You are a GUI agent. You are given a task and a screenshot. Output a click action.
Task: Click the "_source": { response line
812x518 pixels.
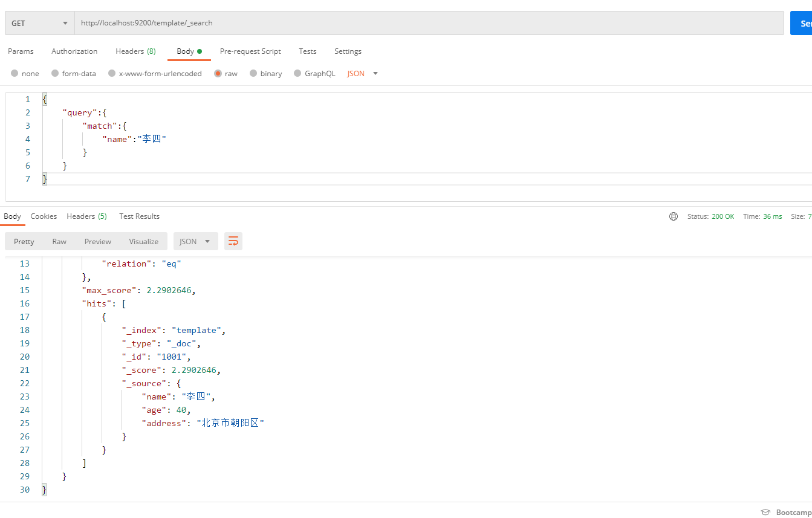[152, 383]
